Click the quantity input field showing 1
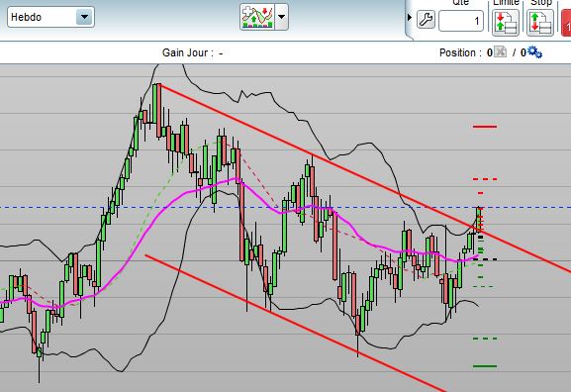The width and height of the screenshot is (571, 392). pyautogui.click(x=461, y=21)
